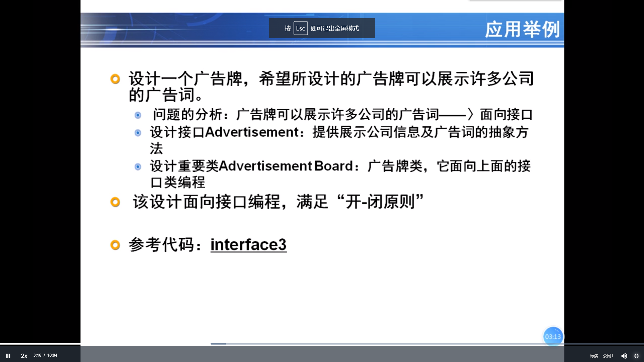Click the orange bullet beside 该设计面向接口编程
Screen dimensions: 644x362
point(115,202)
